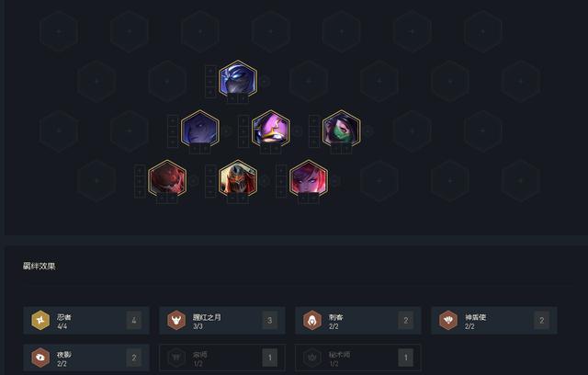Select the red-haired Evelynn portrait
This screenshot has height=375, width=588.
point(309,179)
